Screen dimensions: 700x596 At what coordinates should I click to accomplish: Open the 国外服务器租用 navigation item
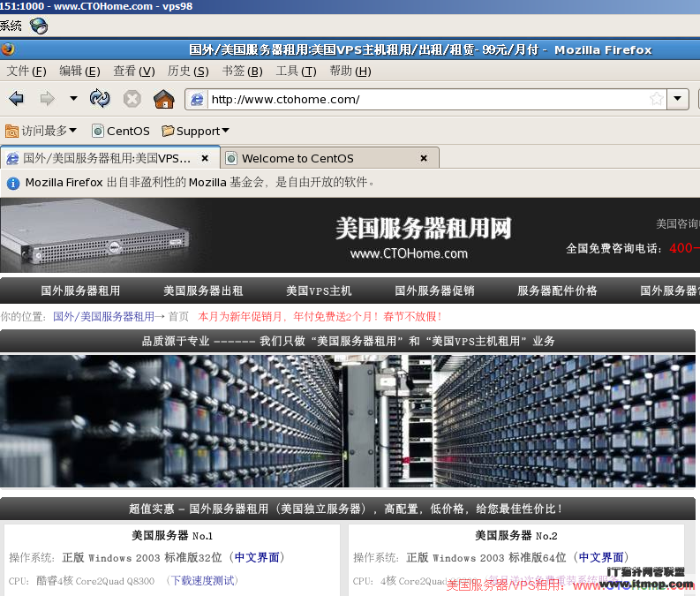point(80,290)
